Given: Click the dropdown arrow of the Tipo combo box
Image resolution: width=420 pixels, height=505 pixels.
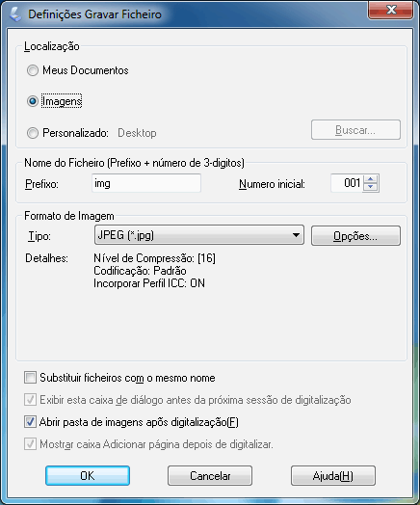Looking at the screenshot, I should pos(296,235).
